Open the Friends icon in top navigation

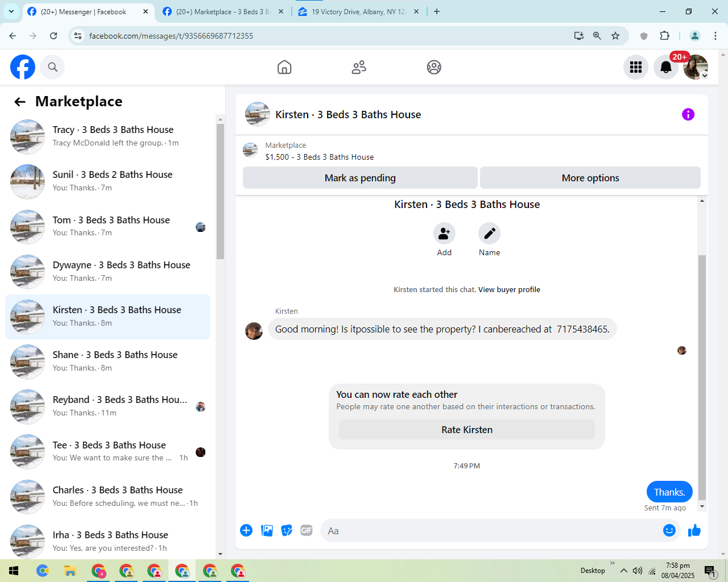point(359,67)
